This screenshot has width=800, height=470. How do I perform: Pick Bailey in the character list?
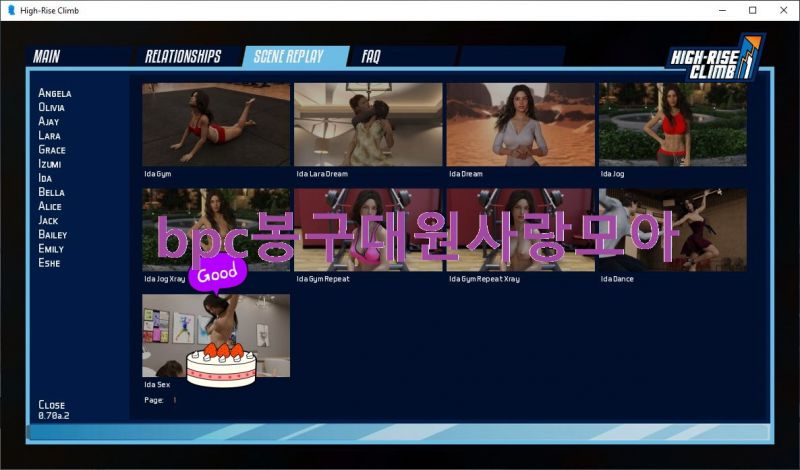pyautogui.click(x=53, y=235)
